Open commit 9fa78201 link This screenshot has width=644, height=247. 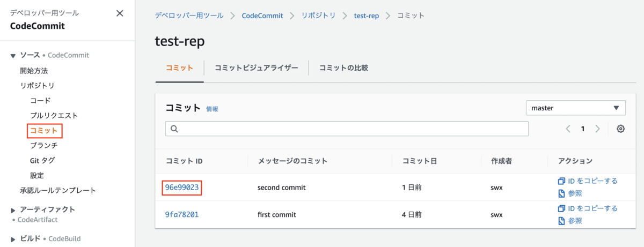(183, 215)
